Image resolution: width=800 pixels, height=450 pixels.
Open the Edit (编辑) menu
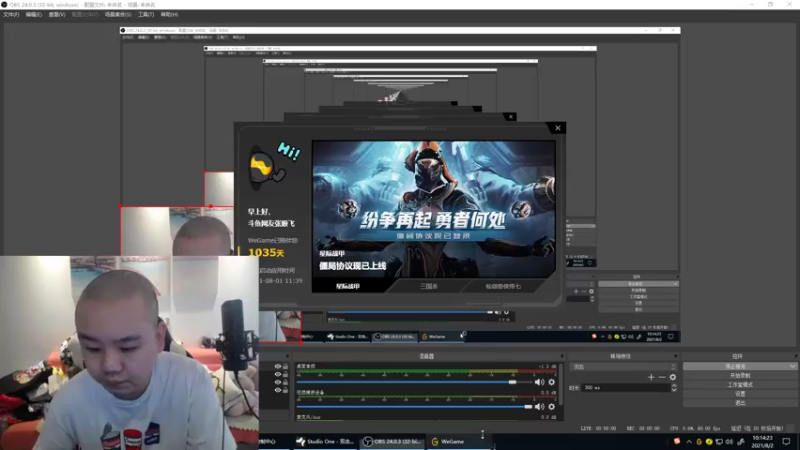click(34, 15)
